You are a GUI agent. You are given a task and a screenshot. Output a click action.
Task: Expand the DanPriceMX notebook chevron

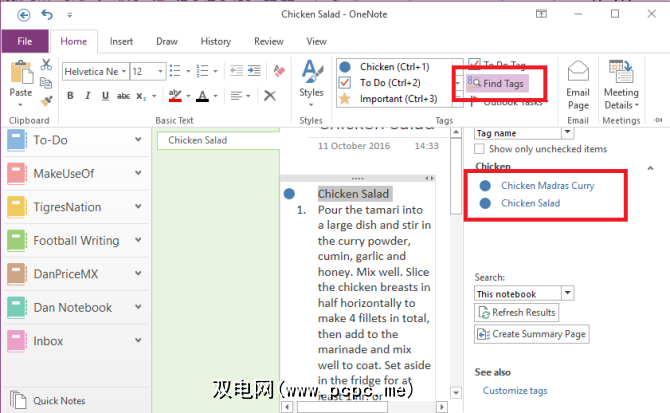coord(138,273)
